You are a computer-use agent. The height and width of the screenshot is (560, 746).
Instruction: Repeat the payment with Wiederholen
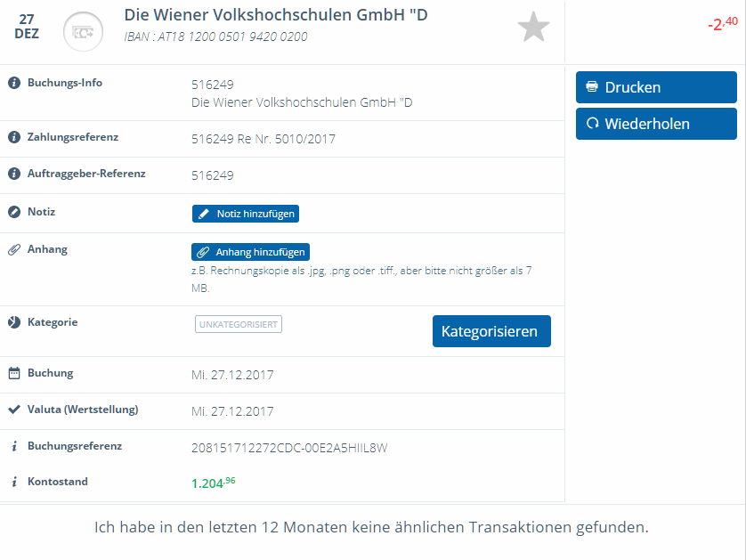pyautogui.click(x=656, y=124)
